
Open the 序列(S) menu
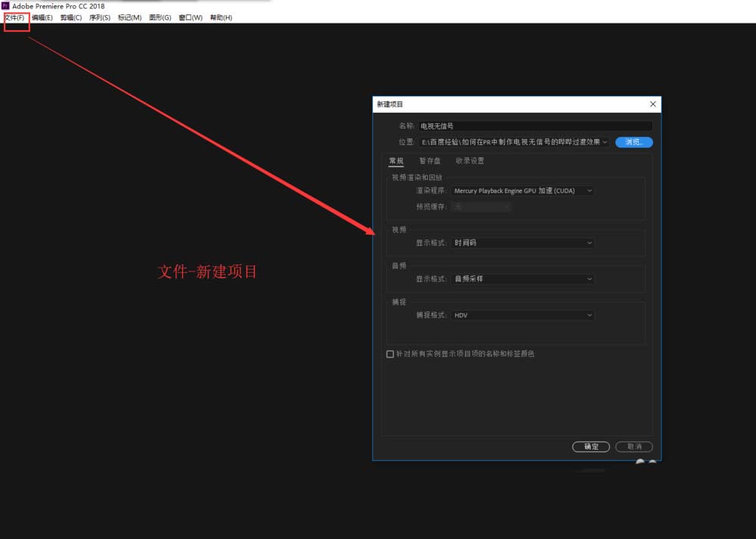[x=99, y=17]
